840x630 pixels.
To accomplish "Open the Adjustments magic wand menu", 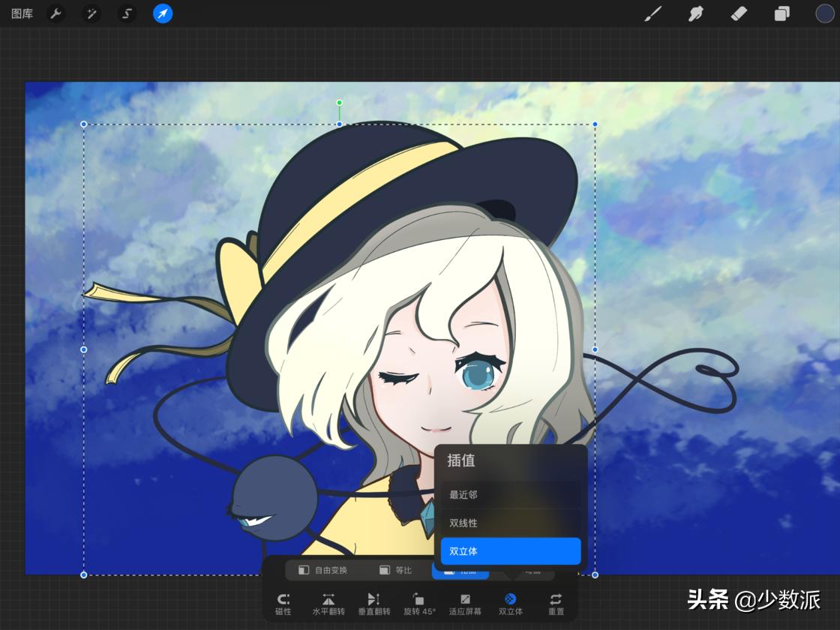I will (x=91, y=13).
